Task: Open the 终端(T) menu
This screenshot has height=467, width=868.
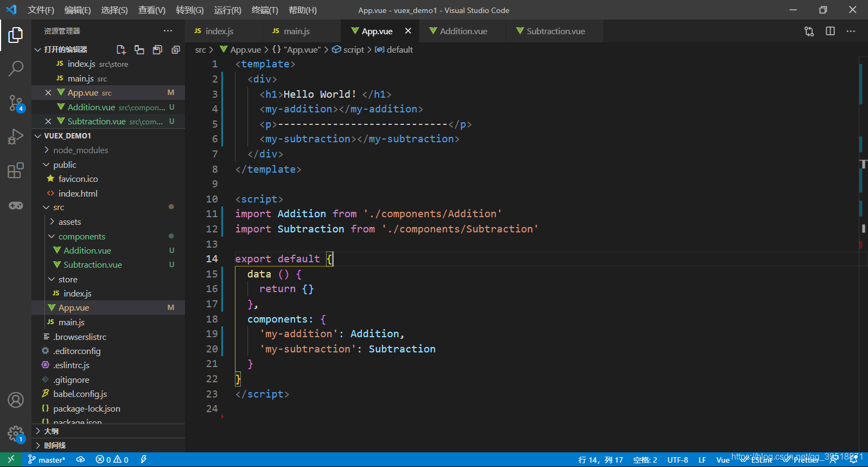Action: pyautogui.click(x=265, y=10)
